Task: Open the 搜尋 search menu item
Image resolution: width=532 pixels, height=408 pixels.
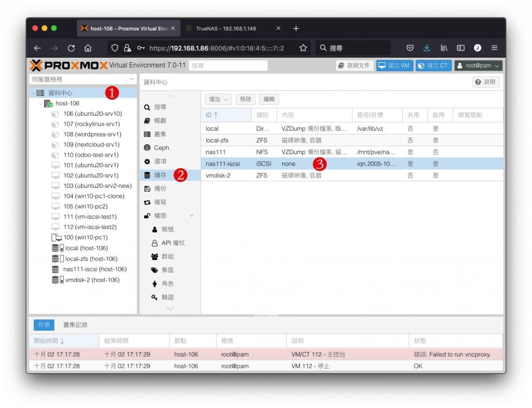Action: click(170, 107)
